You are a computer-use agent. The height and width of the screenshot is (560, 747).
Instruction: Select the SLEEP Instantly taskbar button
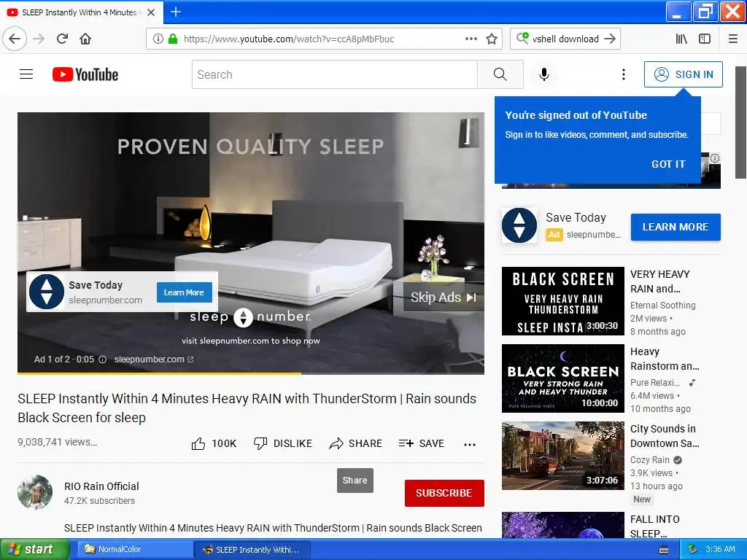click(252, 550)
